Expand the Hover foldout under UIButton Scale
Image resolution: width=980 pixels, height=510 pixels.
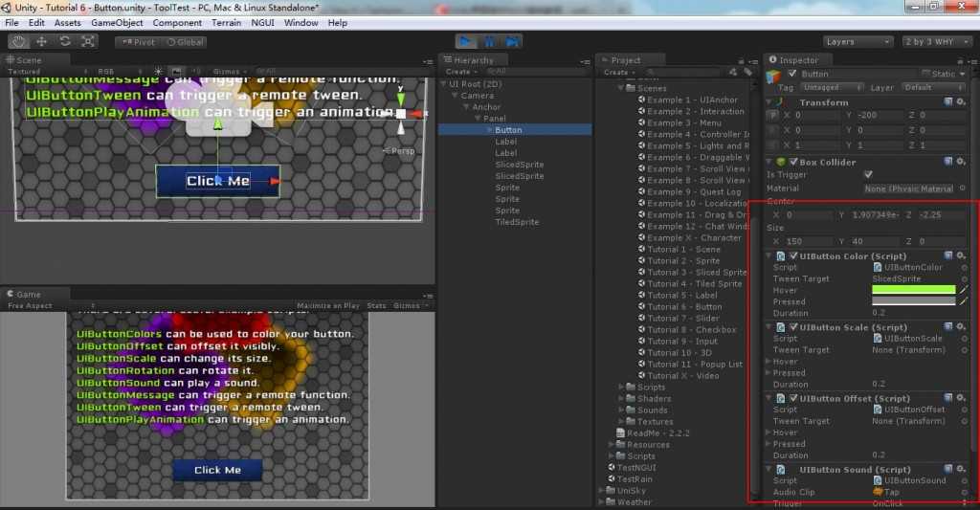[x=768, y=362]
